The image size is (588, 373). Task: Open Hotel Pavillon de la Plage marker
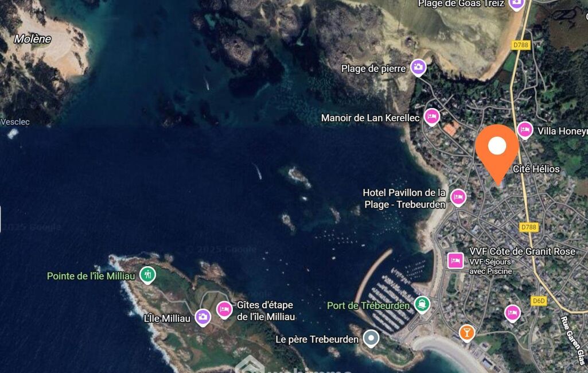(x=458, y=197)
